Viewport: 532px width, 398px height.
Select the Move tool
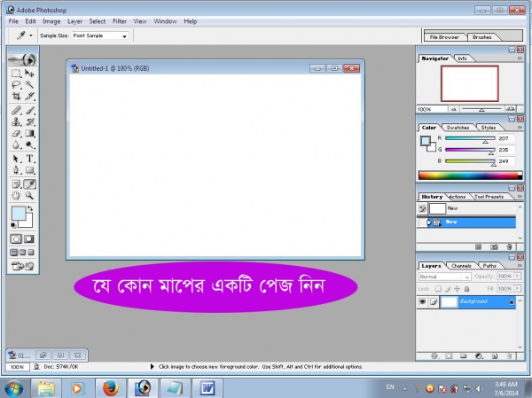29,74
